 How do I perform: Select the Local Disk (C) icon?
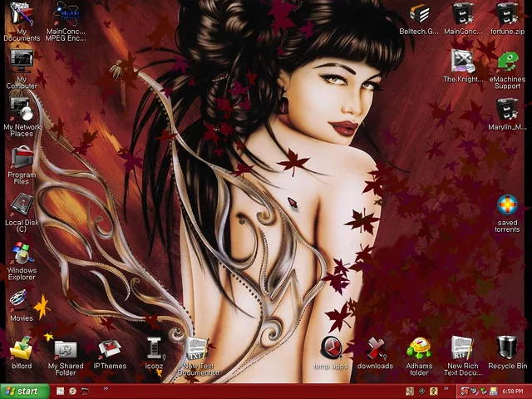[x=22, y=204]
